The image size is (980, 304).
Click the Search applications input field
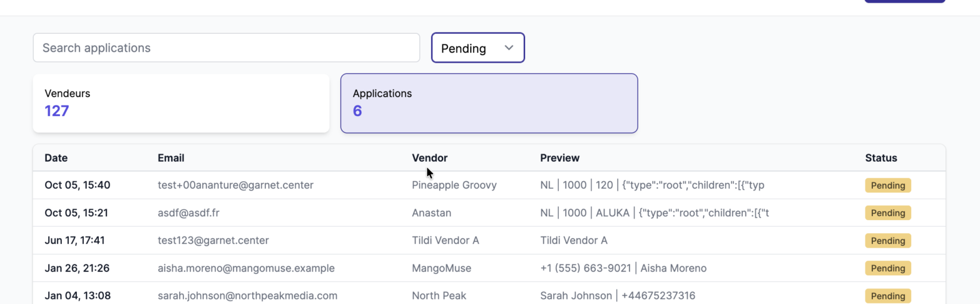(x=226, y=48)
